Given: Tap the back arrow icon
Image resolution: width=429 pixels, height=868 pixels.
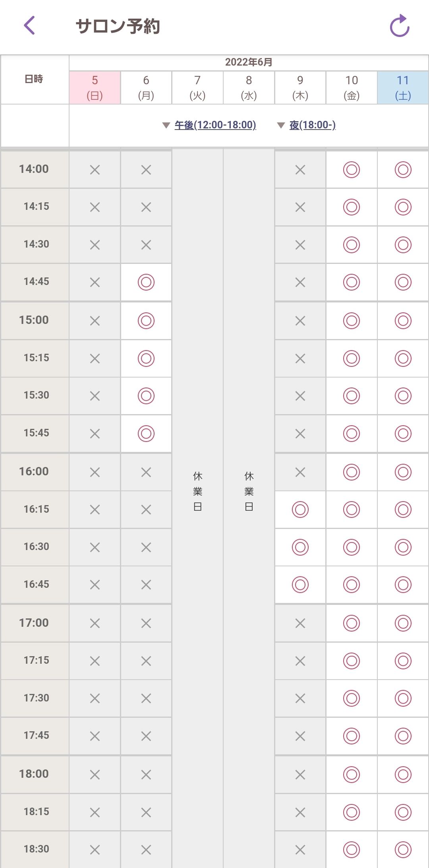Looking at the screenshot, I should pyautogui.click(x=30, y=26).
